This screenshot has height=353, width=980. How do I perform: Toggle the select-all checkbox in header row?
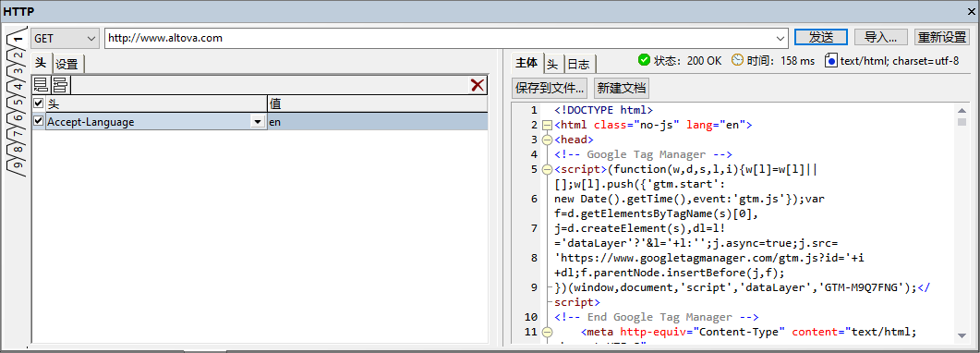[x=38, y=103]
